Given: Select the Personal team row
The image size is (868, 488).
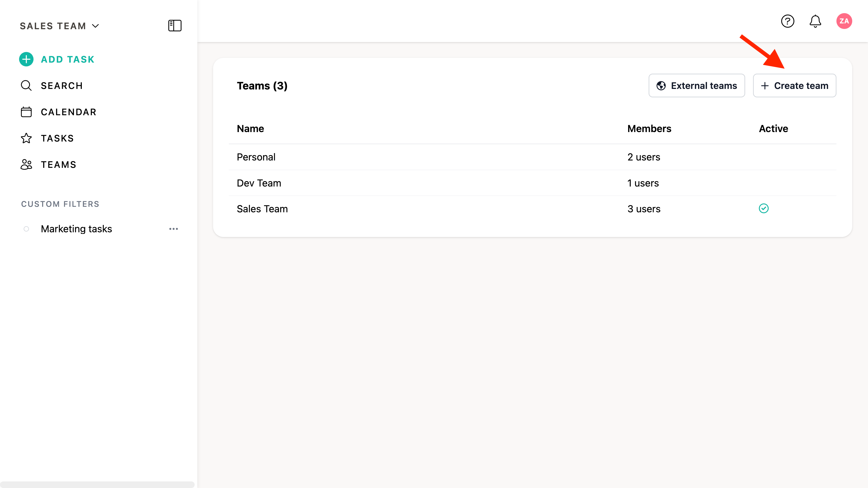Looking at the screenshot, I should (256, 157).
